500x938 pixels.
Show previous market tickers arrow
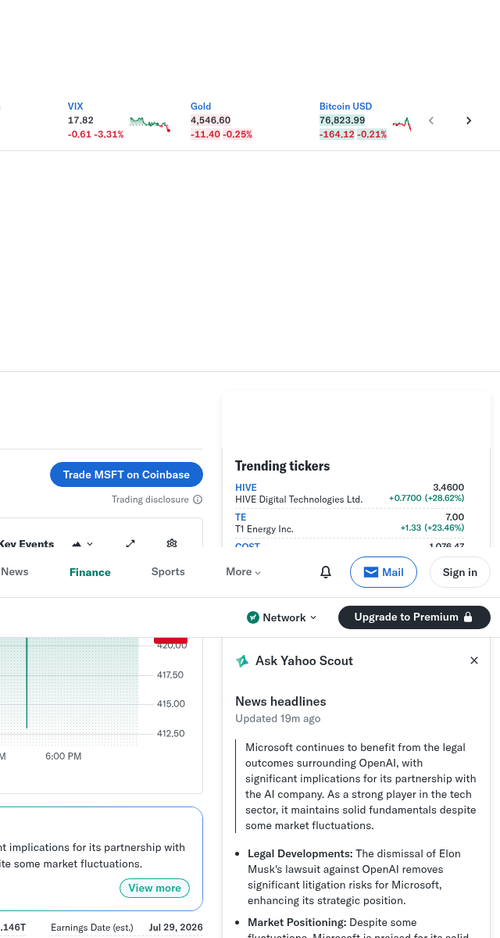pyautogui.click(x=431, y=120)
